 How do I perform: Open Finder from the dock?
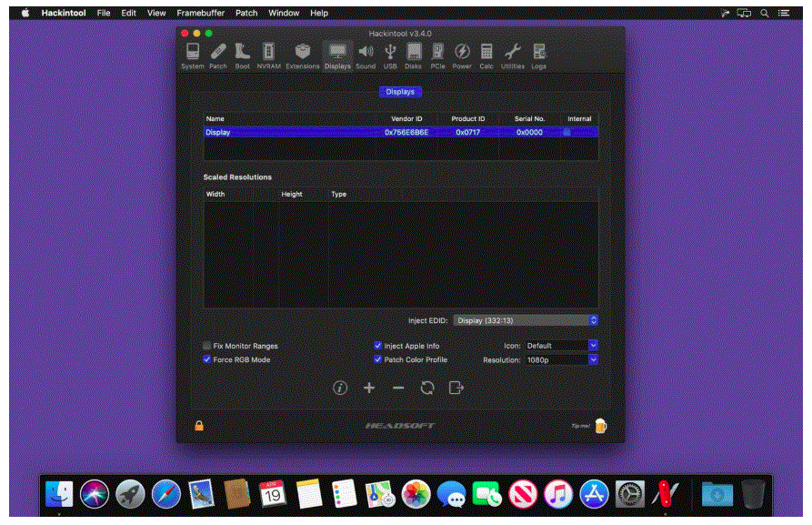point(59,494)
